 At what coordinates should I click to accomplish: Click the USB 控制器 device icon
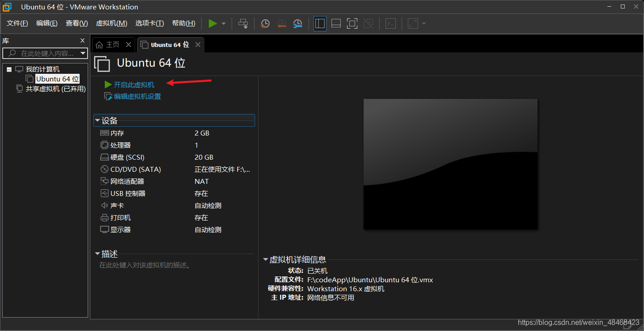105,193
